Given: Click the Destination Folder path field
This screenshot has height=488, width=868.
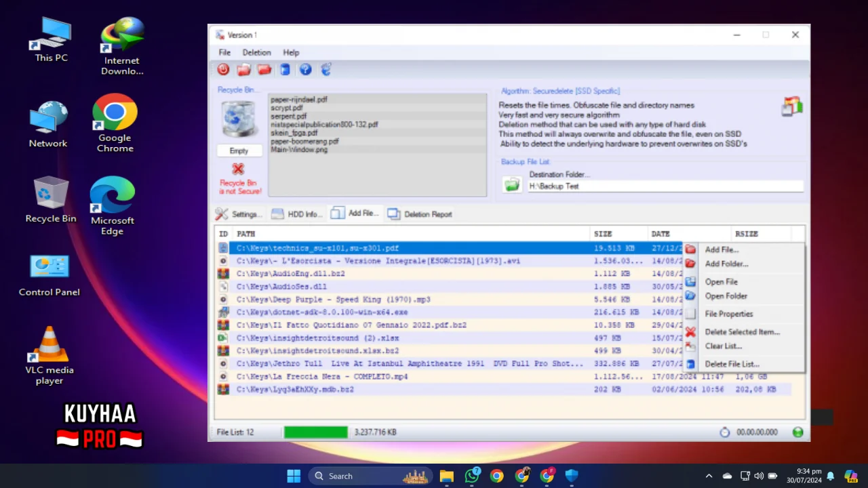Looking at the screenshot, I should click(x=665, y=186).
